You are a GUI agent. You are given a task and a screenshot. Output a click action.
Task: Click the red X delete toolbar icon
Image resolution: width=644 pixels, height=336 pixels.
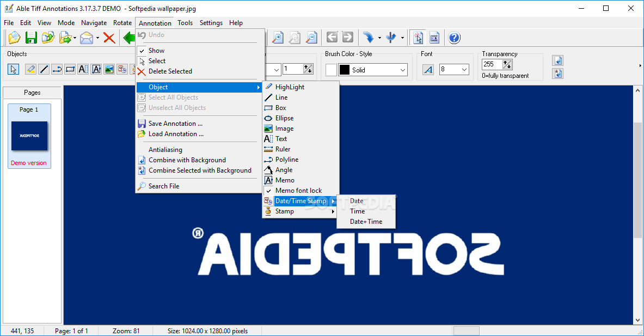pos(109,38)
